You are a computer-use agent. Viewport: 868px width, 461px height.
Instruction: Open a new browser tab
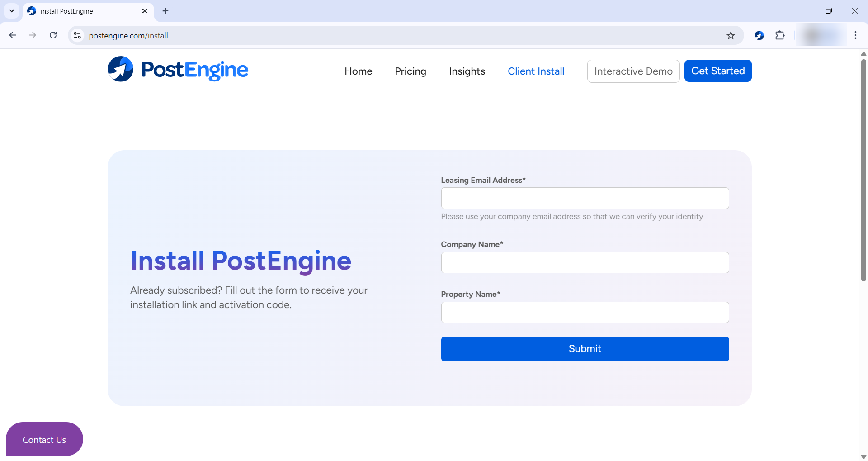(x=165, y=11)
